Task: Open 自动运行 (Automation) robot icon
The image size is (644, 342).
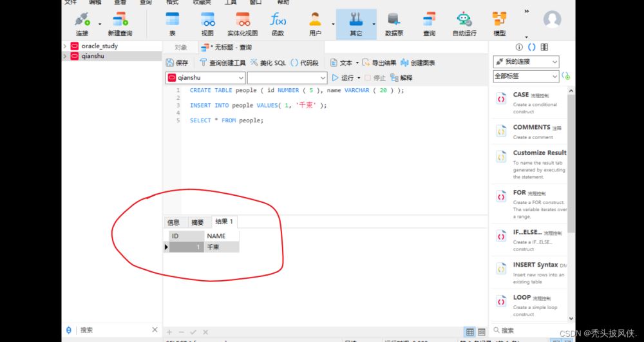Action: (x=464, y=24)
